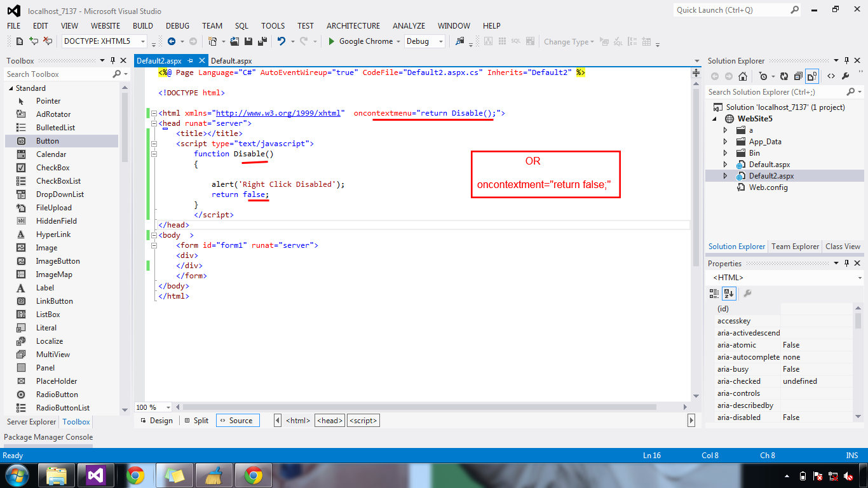868x488 pixels.
Task: Click the Find in Files toolbar icon
Action: click(459, 41)
